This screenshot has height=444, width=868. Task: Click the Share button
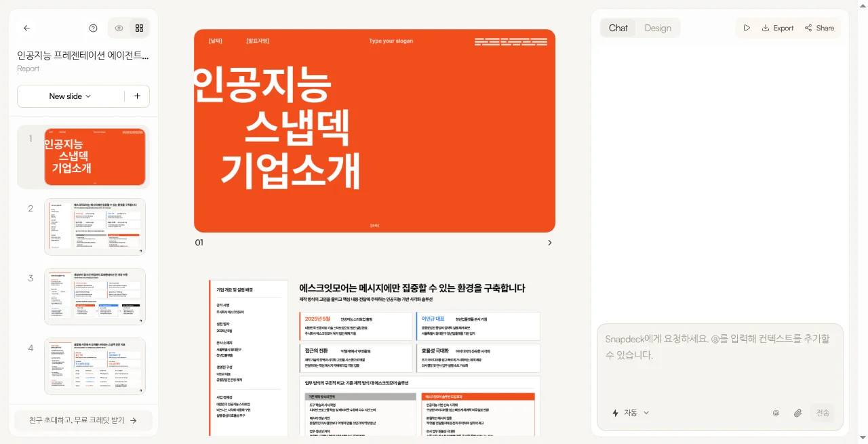pyautogui.click(x=820, y=28)
